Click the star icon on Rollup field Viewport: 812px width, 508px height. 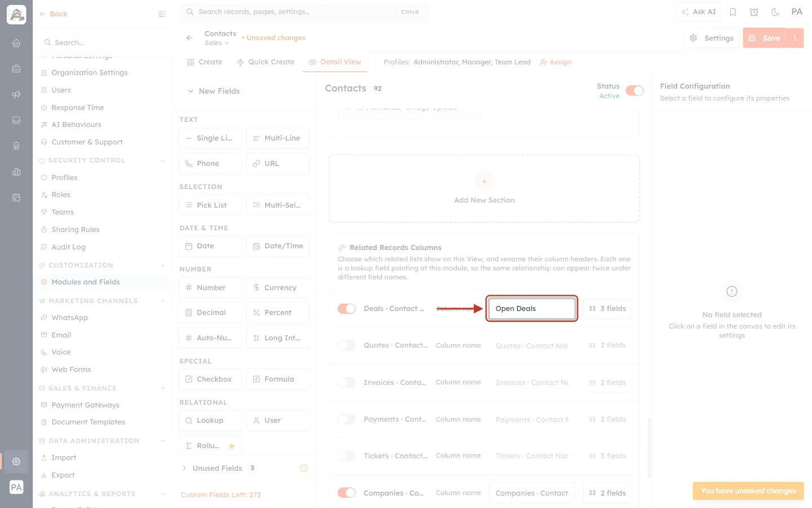click(x=232, y=446)
